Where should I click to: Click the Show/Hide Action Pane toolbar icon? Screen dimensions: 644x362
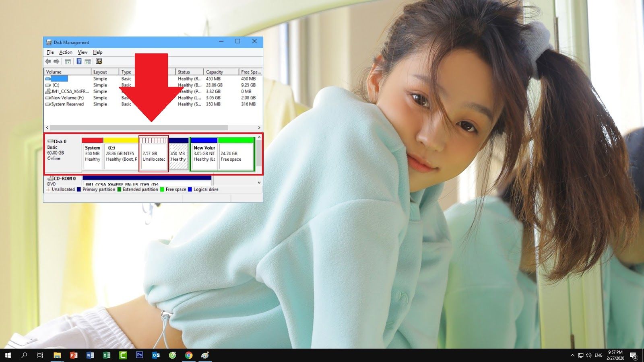88,61
